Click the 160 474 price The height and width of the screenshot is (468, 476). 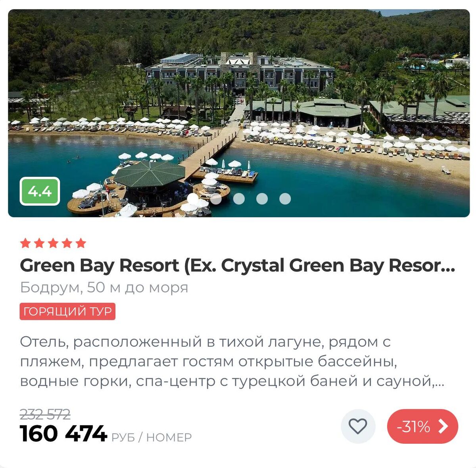[63, 433]
